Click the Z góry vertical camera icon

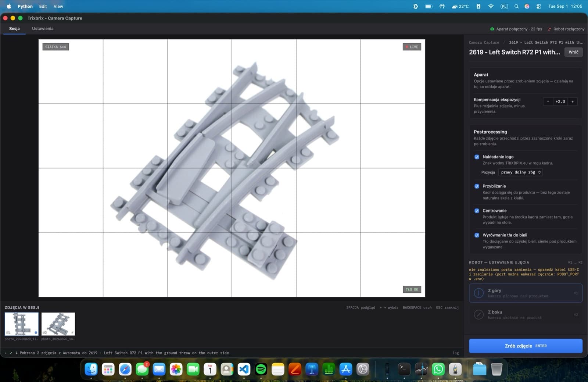478,293
